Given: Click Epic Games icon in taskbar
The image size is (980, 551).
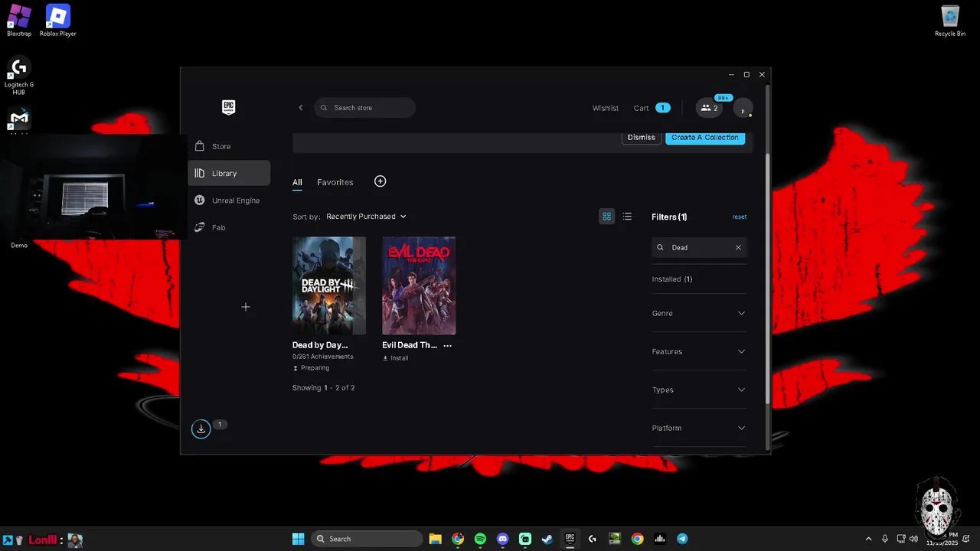Looking at the screenshot, I should point(570,539).
